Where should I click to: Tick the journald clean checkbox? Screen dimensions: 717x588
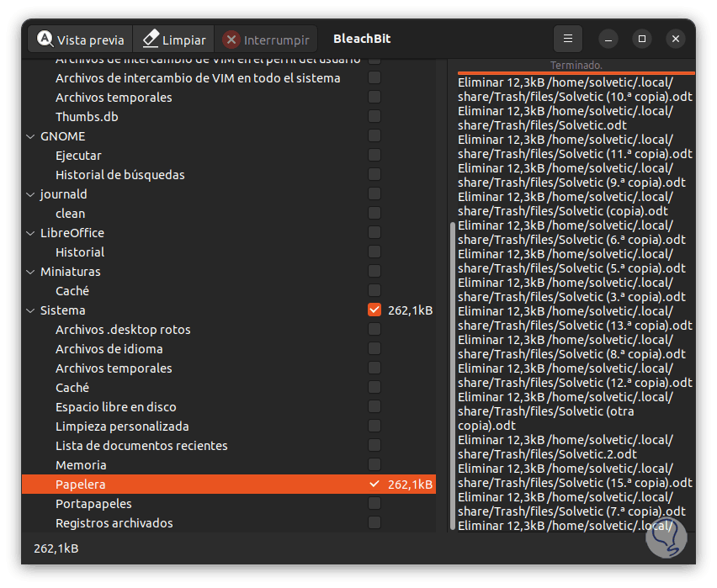[x=374, y=213]
